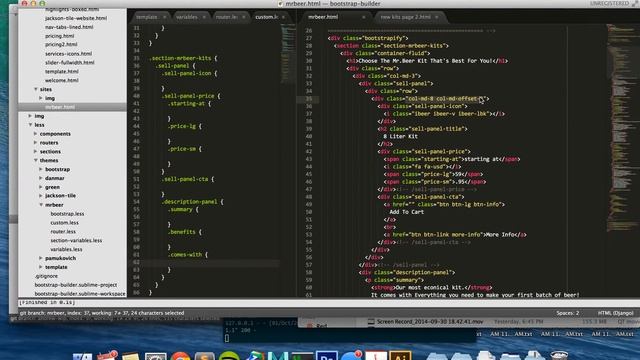Image resolution: width=640 pixels, height=360 pixels.
Task: Open pricing.html from sidebar
Action: [x=60, y=36]
